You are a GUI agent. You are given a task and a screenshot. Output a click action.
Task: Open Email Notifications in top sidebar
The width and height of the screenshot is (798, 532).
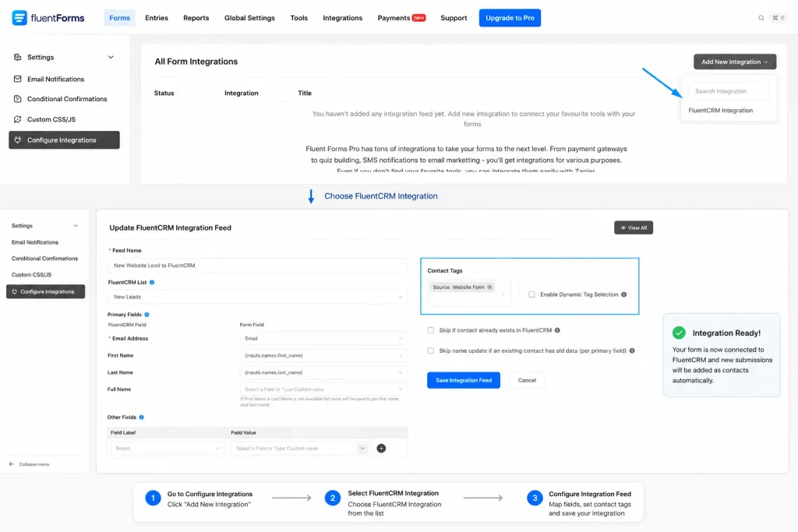tap(55, 79)
